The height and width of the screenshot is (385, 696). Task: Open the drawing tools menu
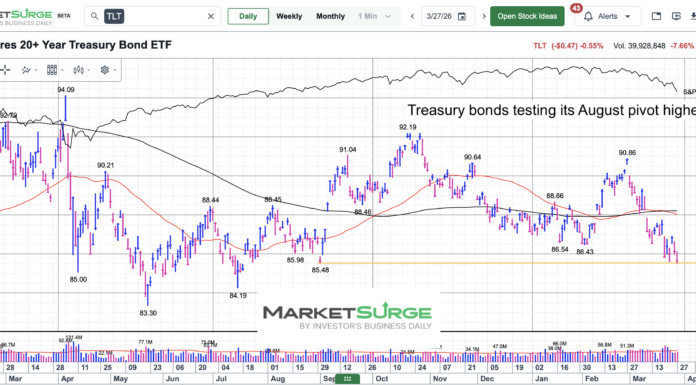(x=29, y=70)
